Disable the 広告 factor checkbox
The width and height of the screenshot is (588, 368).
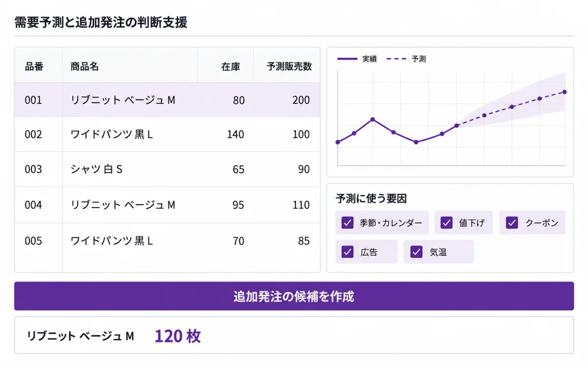click(x=347, y=252)
